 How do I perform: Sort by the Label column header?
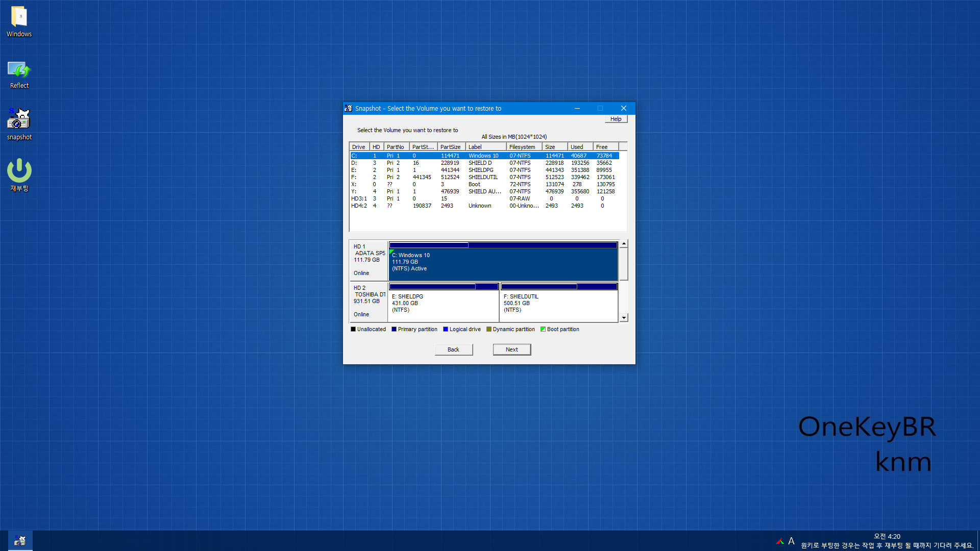pos(486,147)
